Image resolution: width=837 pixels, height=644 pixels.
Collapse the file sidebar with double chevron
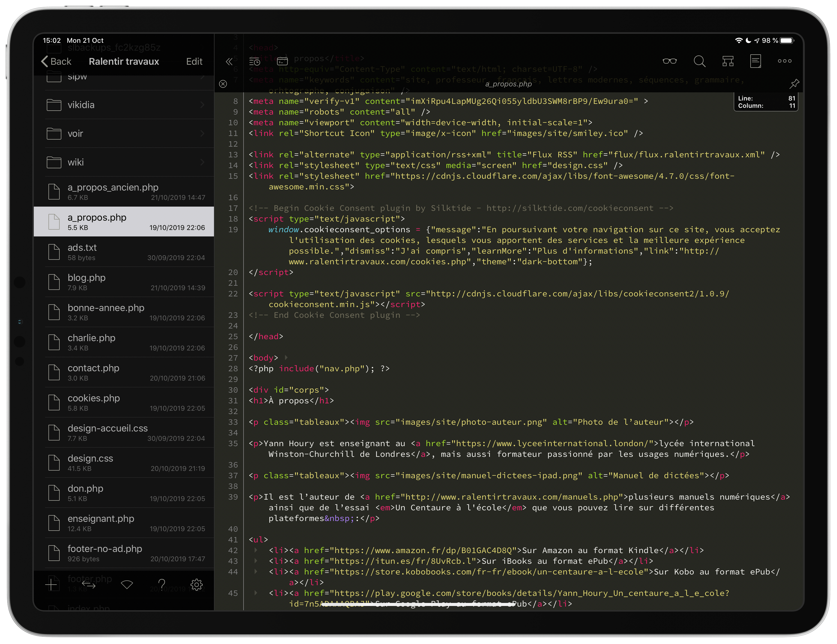pyautogui.click(x=229, y=61)
